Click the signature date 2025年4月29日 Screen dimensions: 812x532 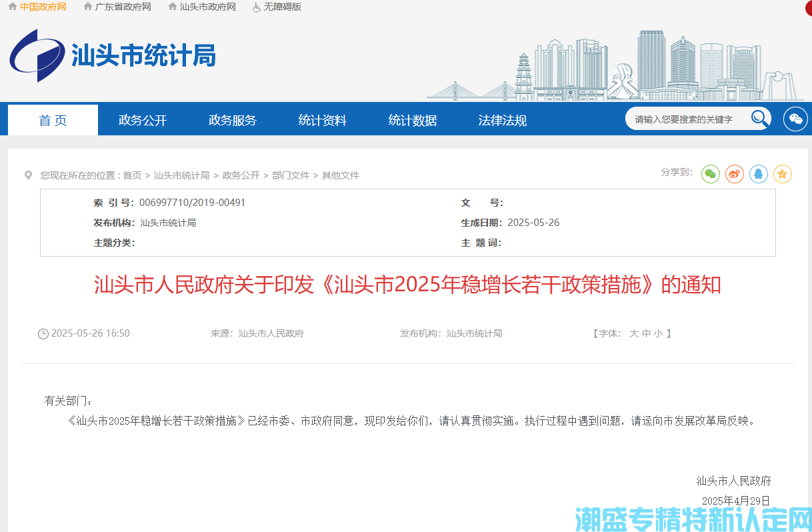736,501
